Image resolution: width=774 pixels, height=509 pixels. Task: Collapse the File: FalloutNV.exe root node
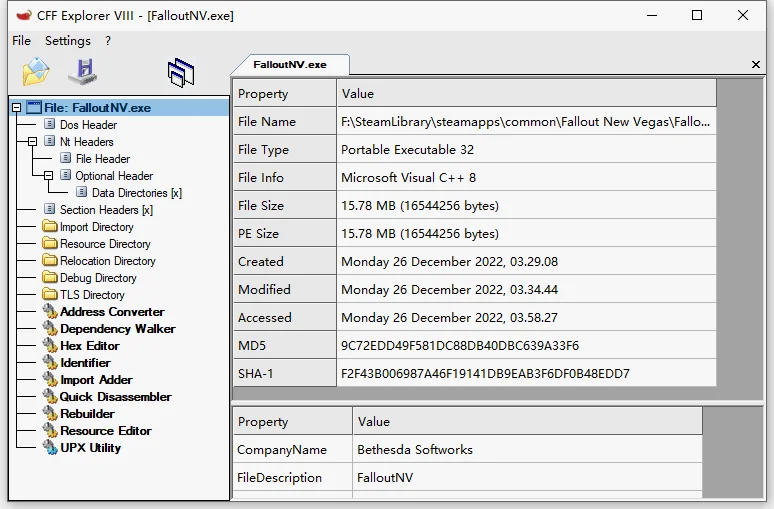[16, 108]
